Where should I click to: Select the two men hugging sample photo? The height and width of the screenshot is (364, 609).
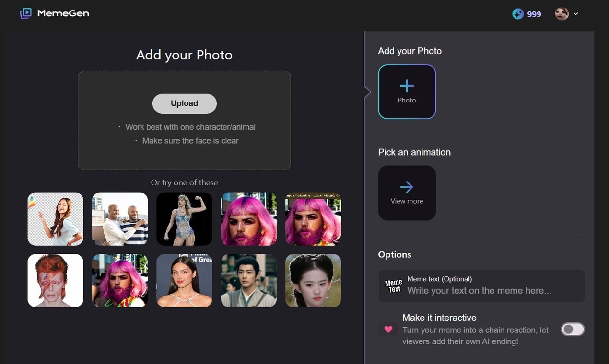[120, 219]
